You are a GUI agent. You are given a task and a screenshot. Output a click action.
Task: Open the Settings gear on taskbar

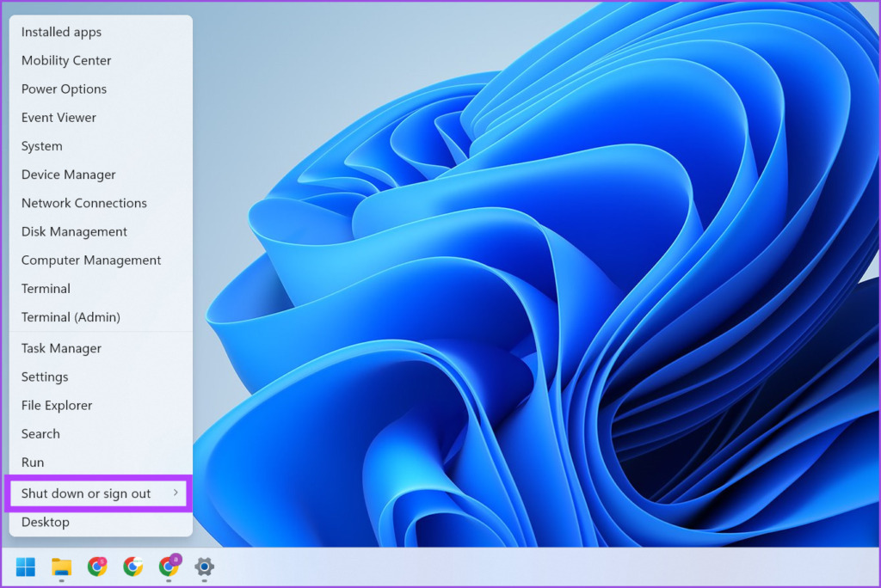[205, 567]
